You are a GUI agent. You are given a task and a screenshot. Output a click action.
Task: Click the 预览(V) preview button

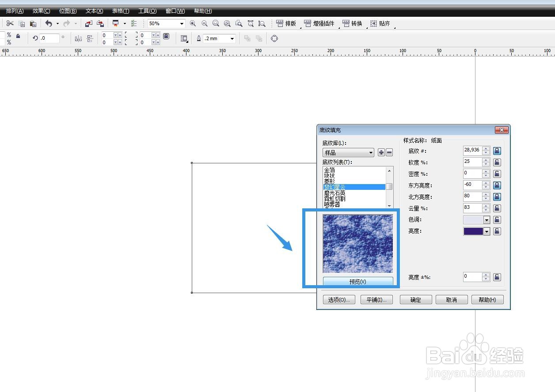[358, 282]
